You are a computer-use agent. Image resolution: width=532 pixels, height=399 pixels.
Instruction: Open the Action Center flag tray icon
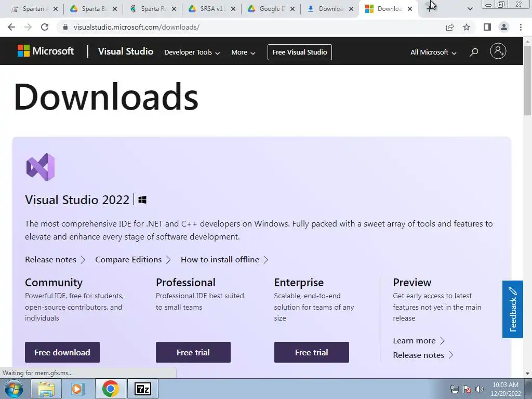[x=467, y=389]
